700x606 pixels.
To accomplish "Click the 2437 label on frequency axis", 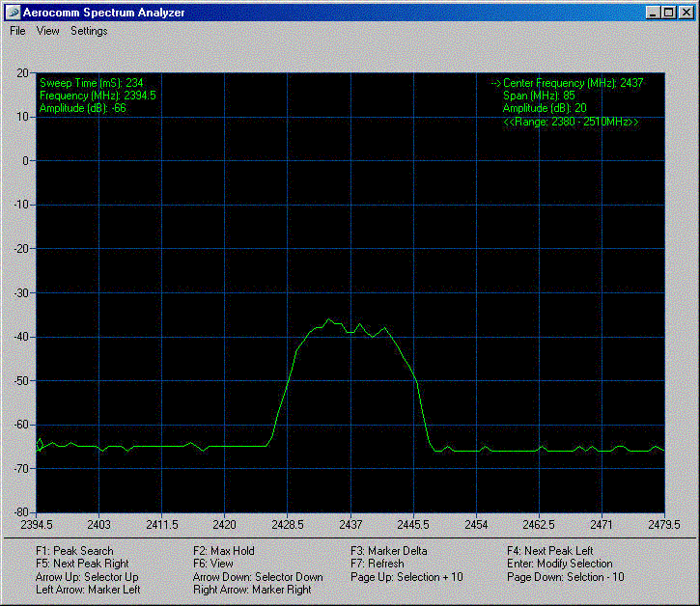I will point(350,524).
